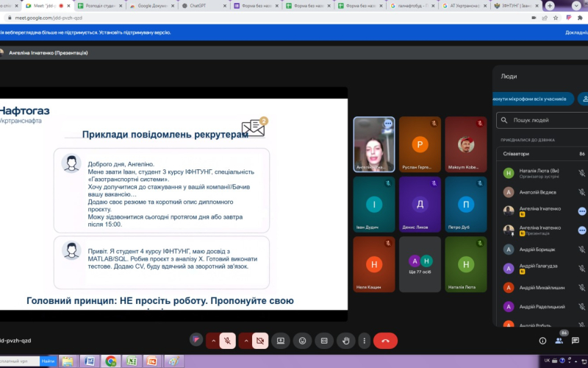Open Word from the taskbar
The image size is (588, 368).
pos(89,361)
